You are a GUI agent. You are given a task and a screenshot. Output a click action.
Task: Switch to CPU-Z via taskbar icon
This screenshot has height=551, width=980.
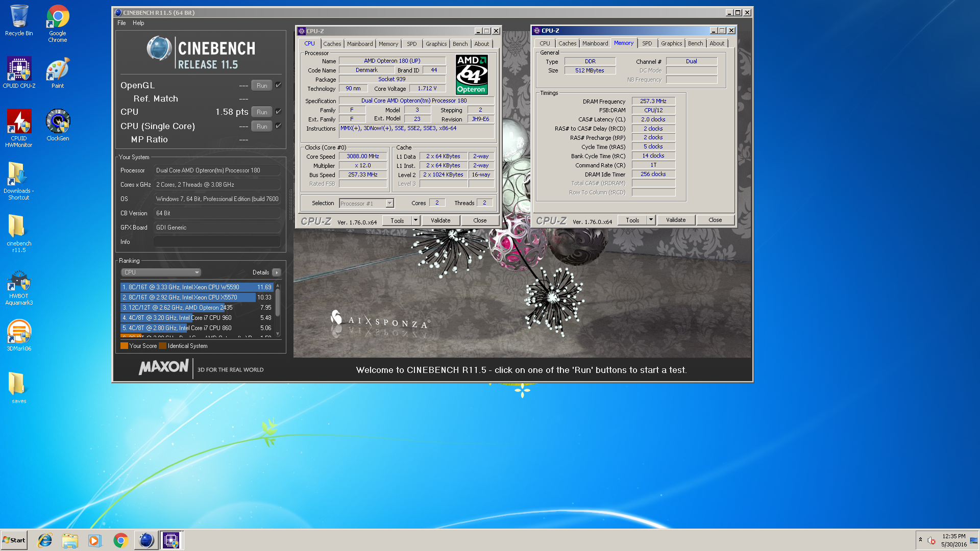[x=171, y=540]
